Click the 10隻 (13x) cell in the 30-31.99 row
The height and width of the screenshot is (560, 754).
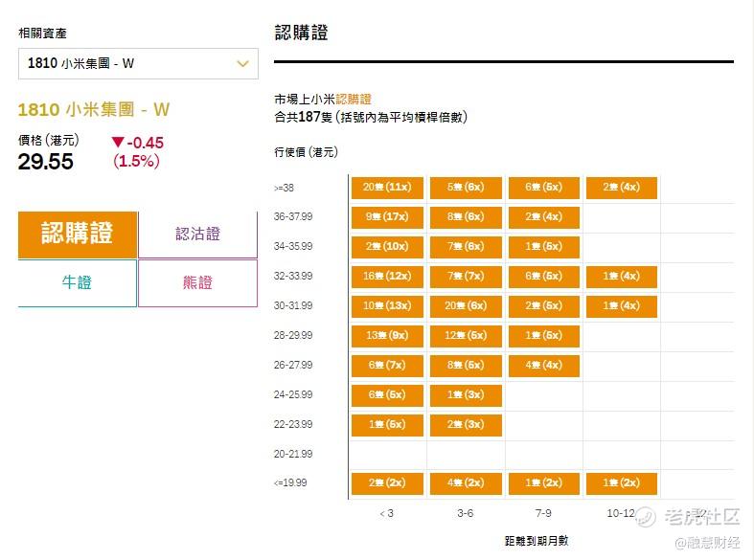(x=387, y=306)
